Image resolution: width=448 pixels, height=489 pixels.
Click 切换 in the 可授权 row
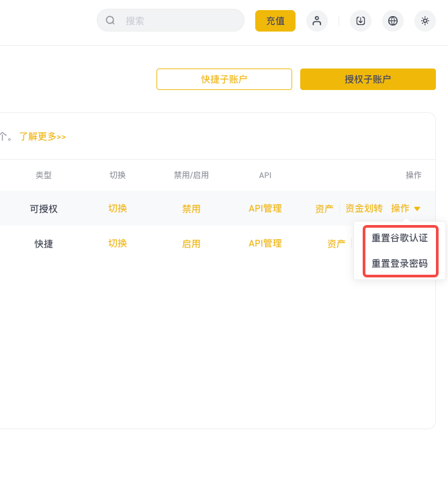tap(118, 208)
